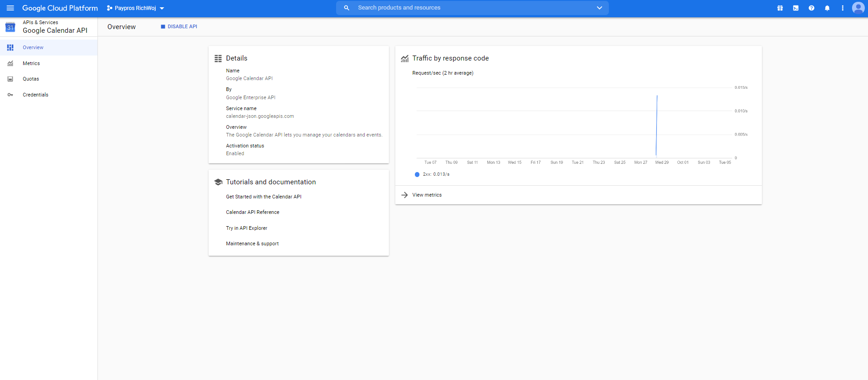Open the hamburger navigation menu

click(10, 8)
